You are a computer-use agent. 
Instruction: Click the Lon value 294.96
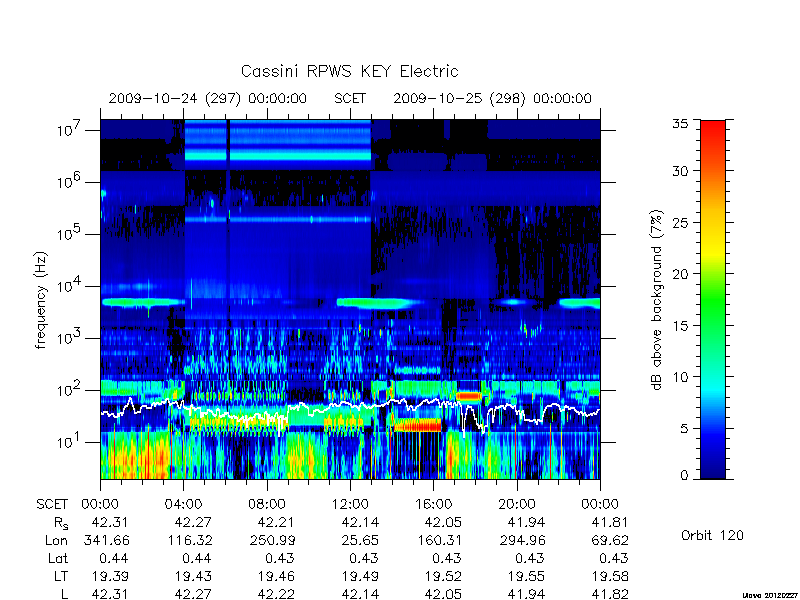tap(522, 540)
